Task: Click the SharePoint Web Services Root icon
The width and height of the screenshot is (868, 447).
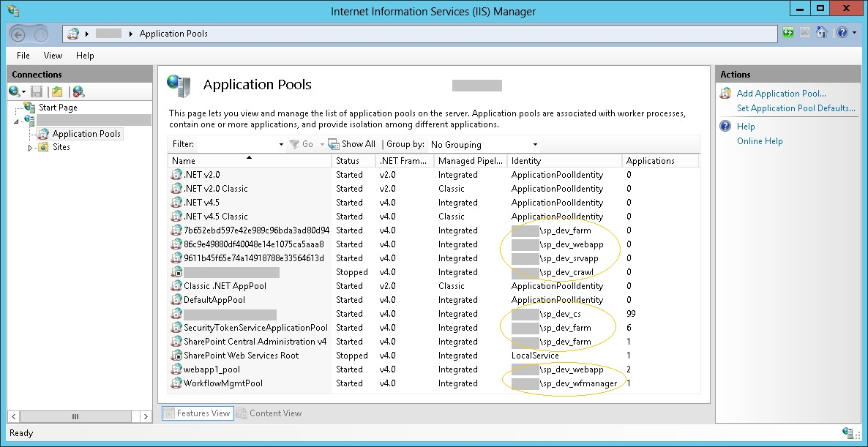Action: pos(176,356)
